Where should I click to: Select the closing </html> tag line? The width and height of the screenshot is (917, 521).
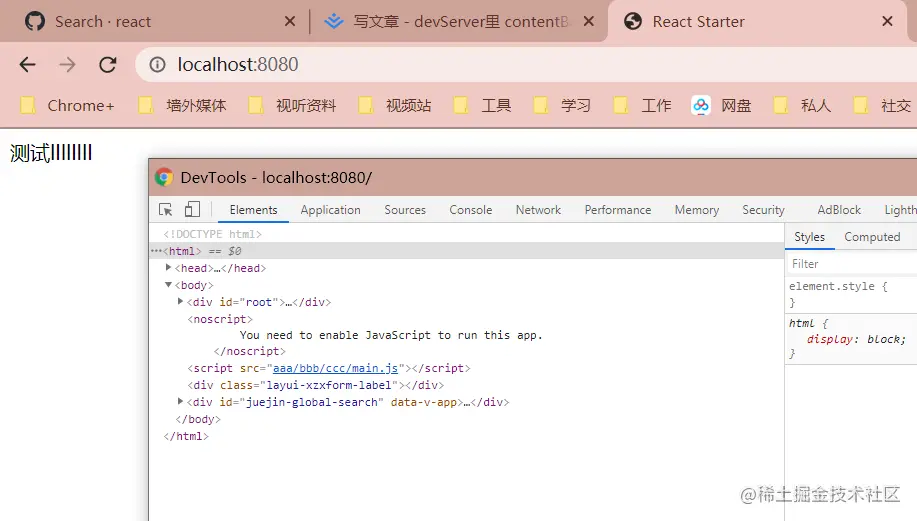[186, 436]
